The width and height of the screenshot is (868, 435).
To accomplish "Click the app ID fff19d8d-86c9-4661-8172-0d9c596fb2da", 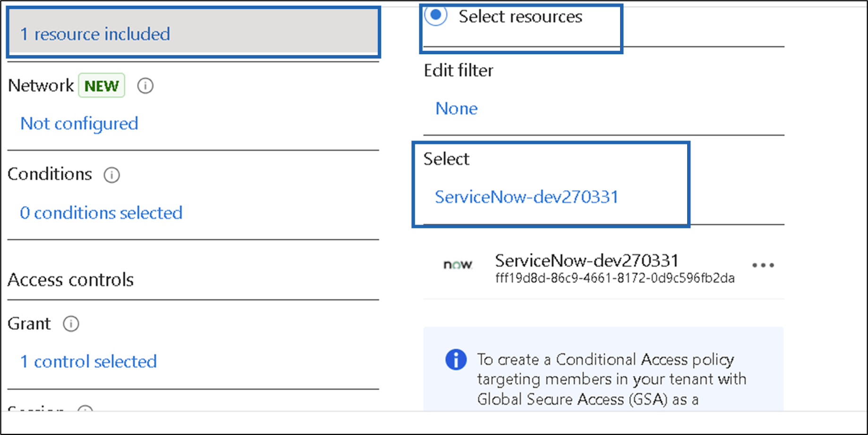I will click(x=615, y=278).
